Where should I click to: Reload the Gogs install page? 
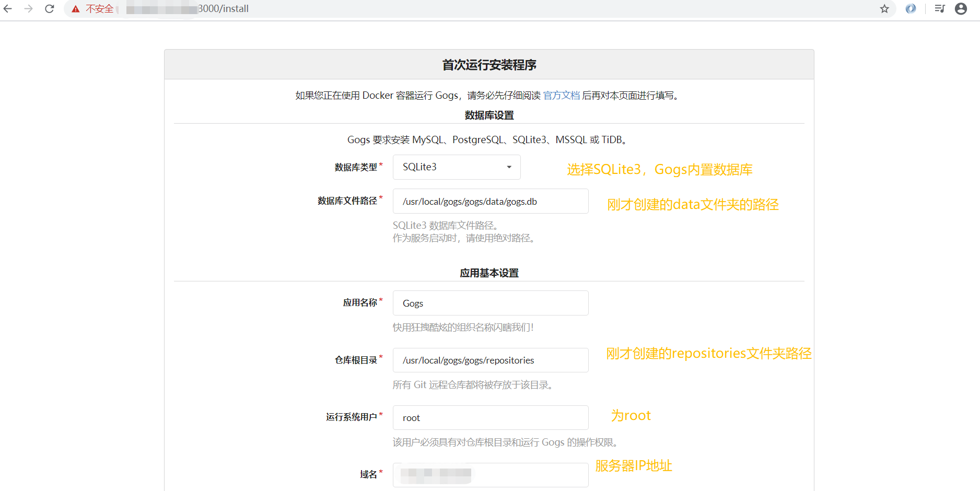49,8
